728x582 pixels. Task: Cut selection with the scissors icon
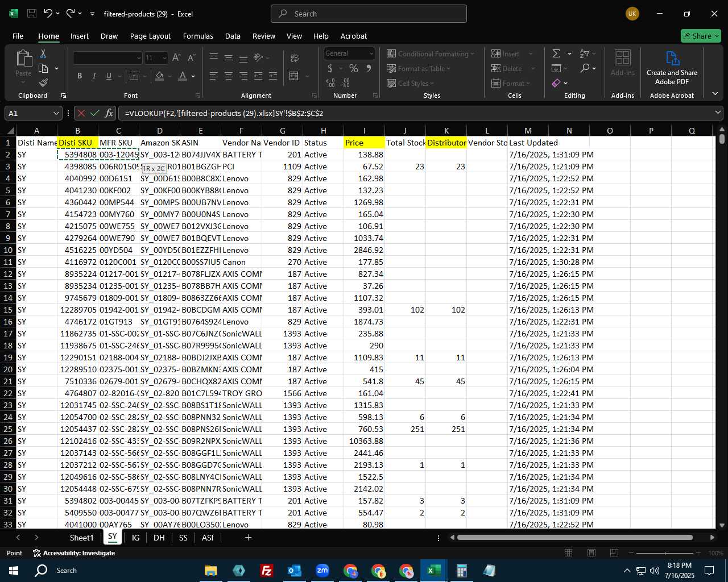tap(43, 53)
